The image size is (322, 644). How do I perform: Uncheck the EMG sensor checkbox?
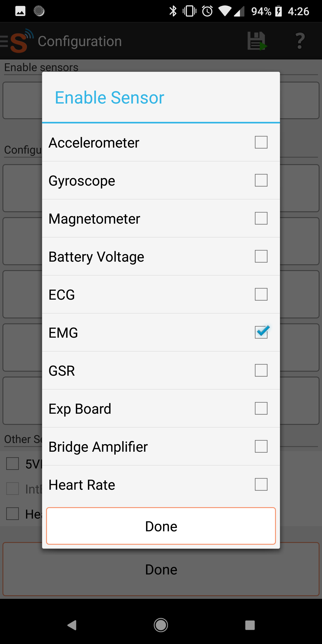click(261, 332)
